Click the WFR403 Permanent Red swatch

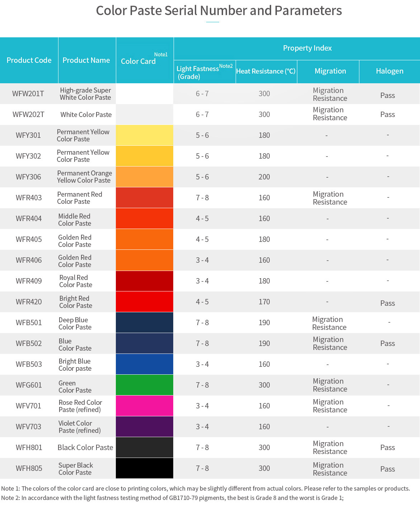click(145, 198)
